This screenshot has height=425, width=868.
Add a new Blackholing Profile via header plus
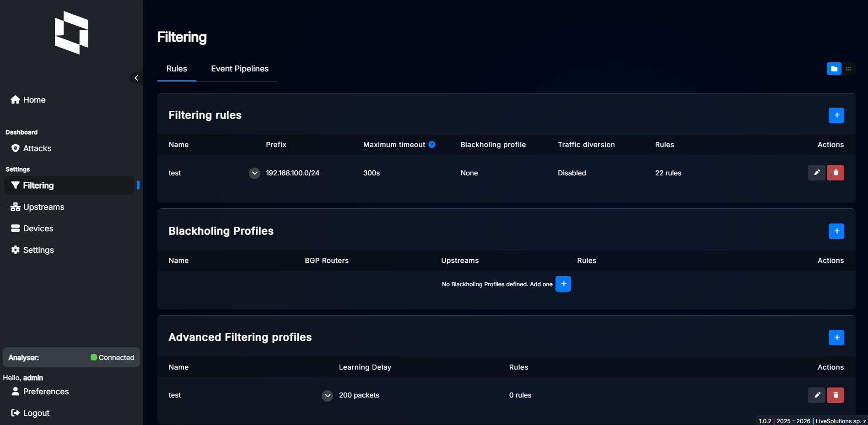click(x=836, y=231)
